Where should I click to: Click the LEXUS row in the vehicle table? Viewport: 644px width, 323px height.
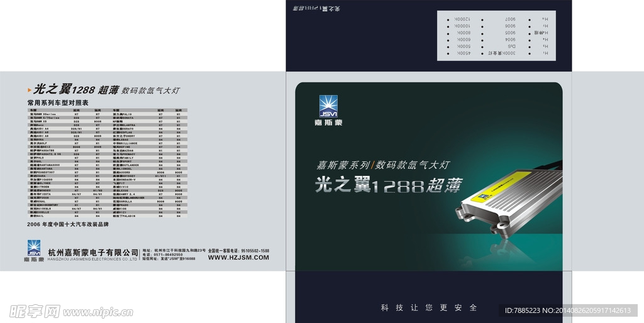(x=148, y=190)
